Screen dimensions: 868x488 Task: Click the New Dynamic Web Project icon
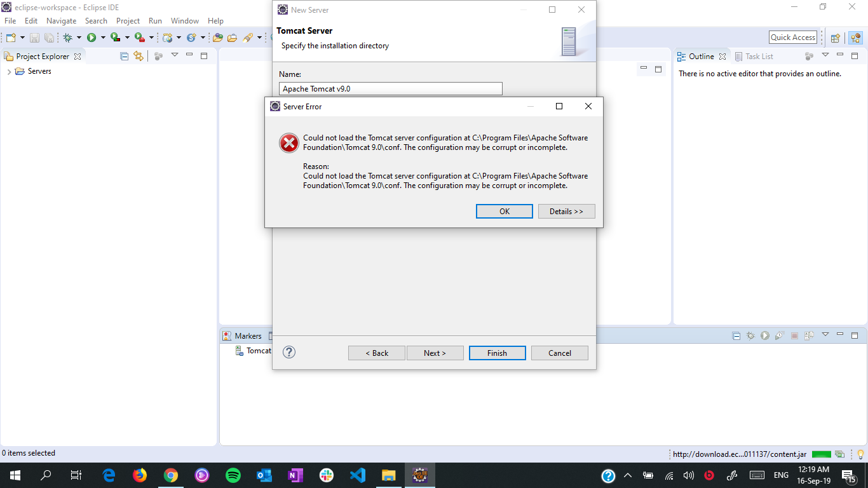coord(168,37)
